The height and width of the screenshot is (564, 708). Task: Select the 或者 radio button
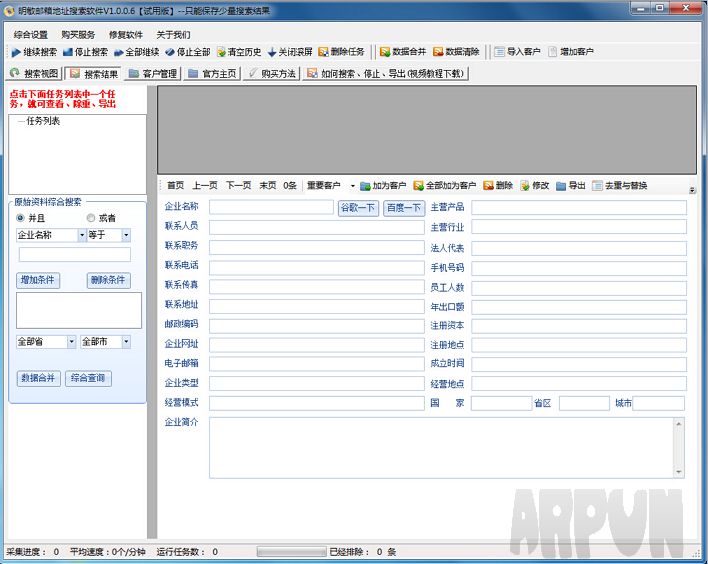(91, 218)
